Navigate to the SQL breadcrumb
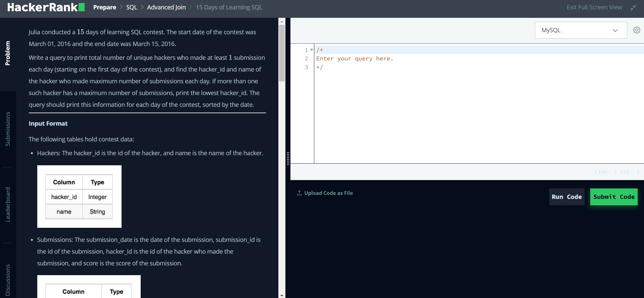The width and height of the screenshot is (644, 298). pos(132,7)
